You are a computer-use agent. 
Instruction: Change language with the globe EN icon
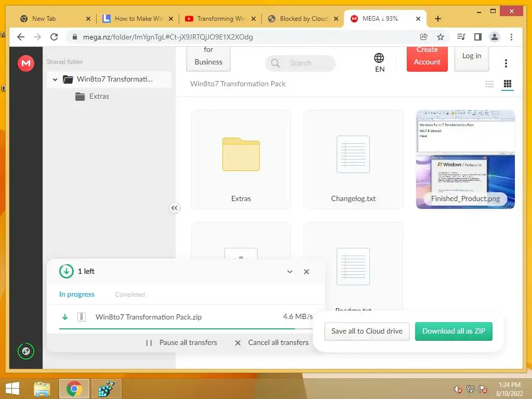tap(379, 63)
